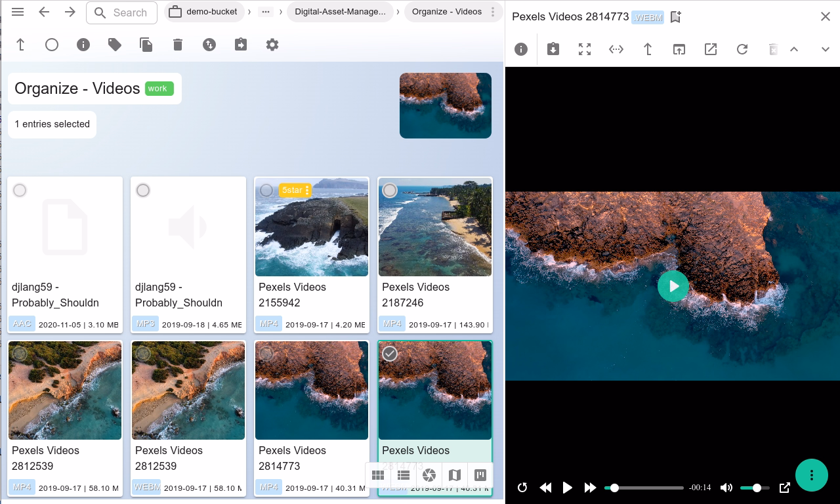
Task: Toggle the circle selection icon on the toolbar
Action: [x=52, y=45]
